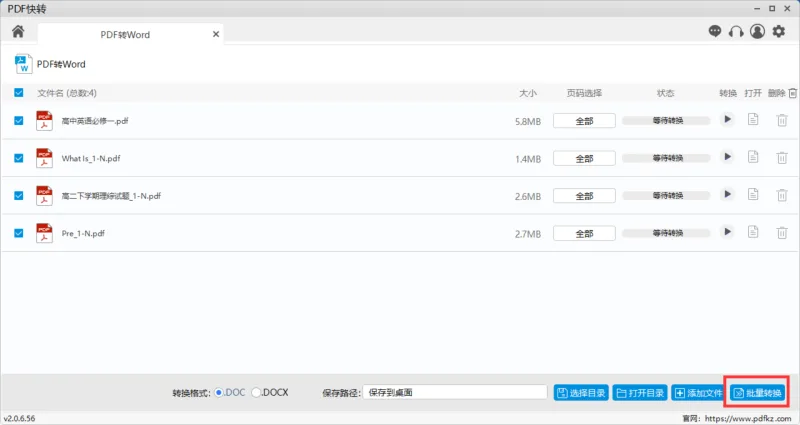Uncheck the Pre_1-N.pdf checkbox
Image resolution: width=800 pixels, height=425 pixels.
[19, 233]
